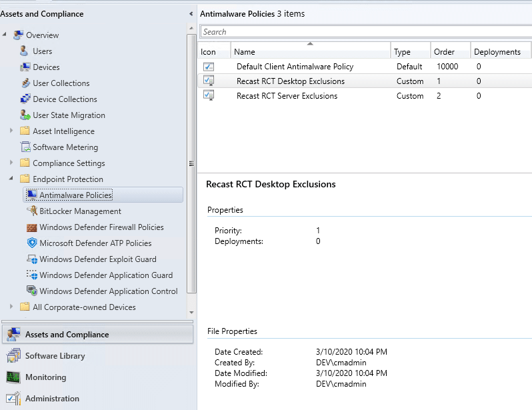
Task: Switch to the Software Library workspace
Action: click(x=55, y=356)
